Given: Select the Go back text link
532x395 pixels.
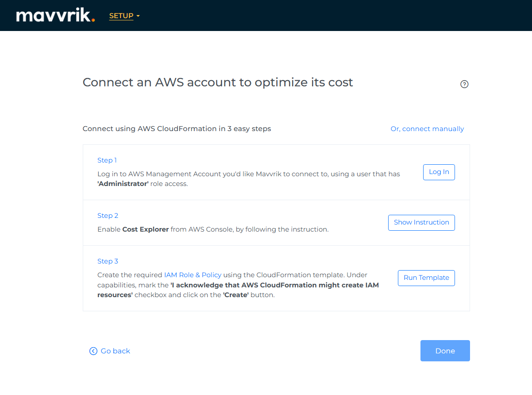Looking at the screenshot, I should pyautogui.click(x=116, y=351).
